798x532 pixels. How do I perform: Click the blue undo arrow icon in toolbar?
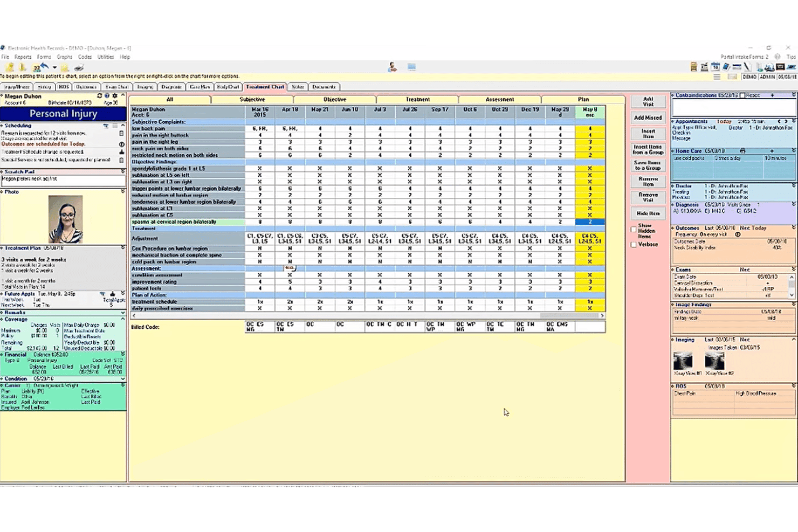[45, 66]
